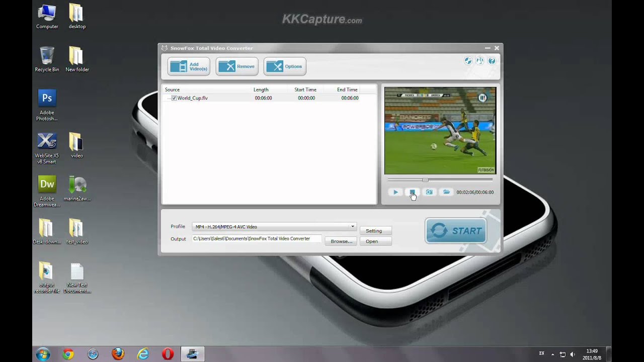Play the video preview
This screenshot has width=644, height=362.
click(x=395, y=192)
